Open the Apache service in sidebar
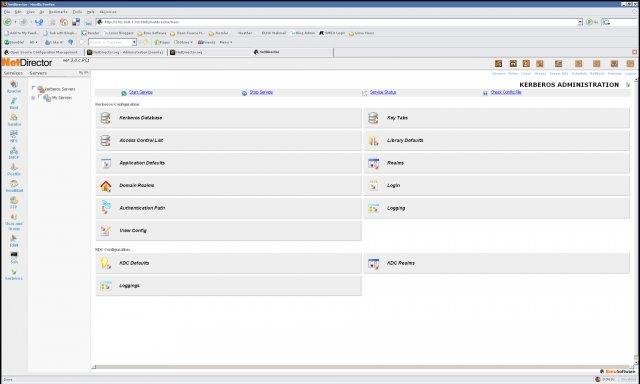 point(14,87)
